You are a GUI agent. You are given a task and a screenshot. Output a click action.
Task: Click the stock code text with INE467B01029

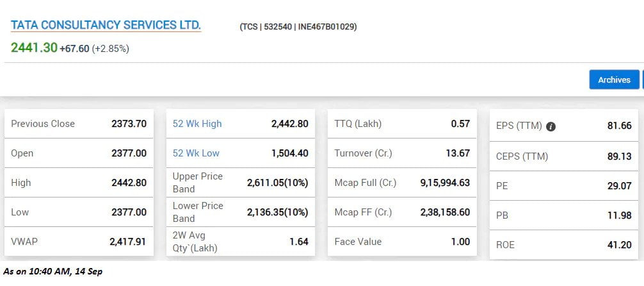[298, 27]
